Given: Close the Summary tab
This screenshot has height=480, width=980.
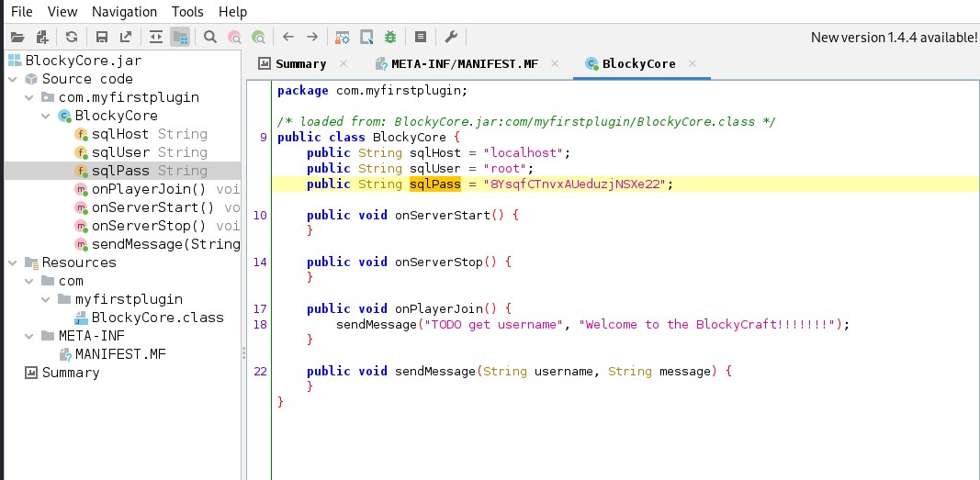Looking at the screenshot, I should click(x=344, y=63).
